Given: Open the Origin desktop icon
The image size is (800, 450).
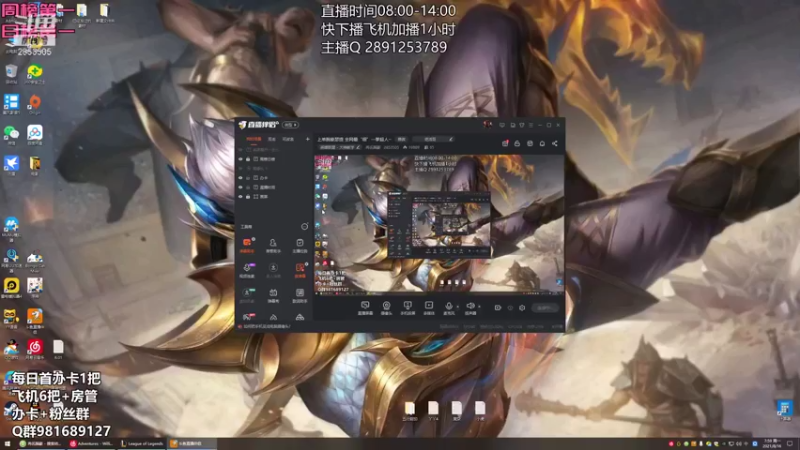Looking at the screenshot, I should tap(35, 104).
